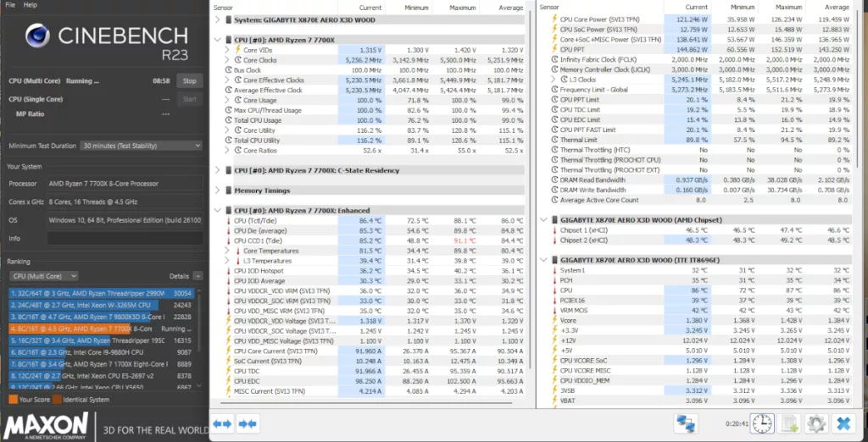868x442 pixels.
Task: Stop the CPU Multi Core test
Action: click(x=189, y=80)
